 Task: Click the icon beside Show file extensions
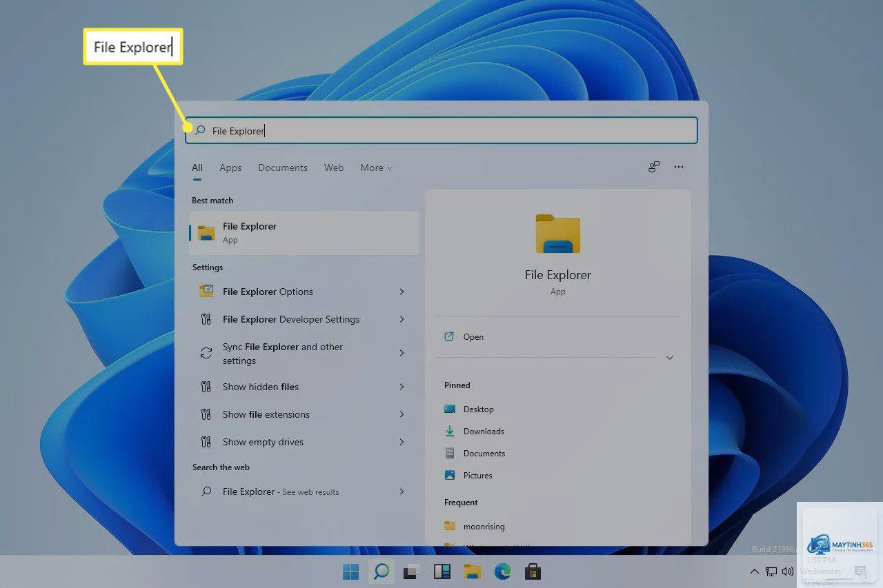tap(206, 414)
